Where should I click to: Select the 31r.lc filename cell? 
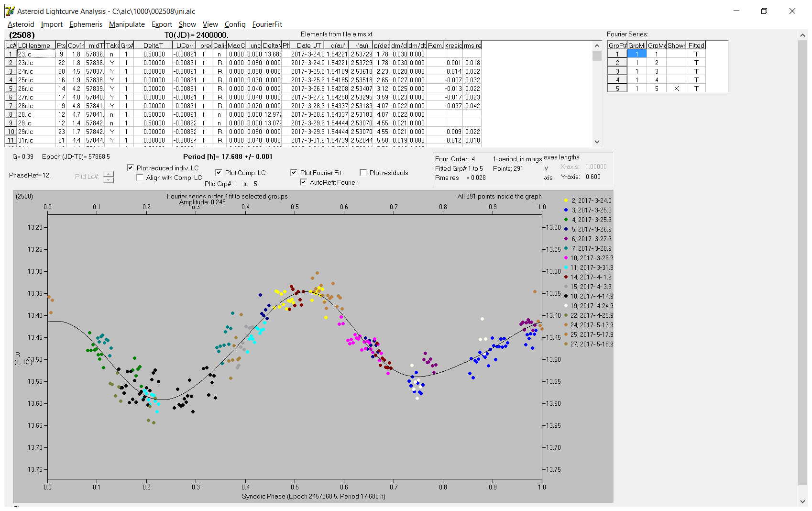click(x=36, y=140)
